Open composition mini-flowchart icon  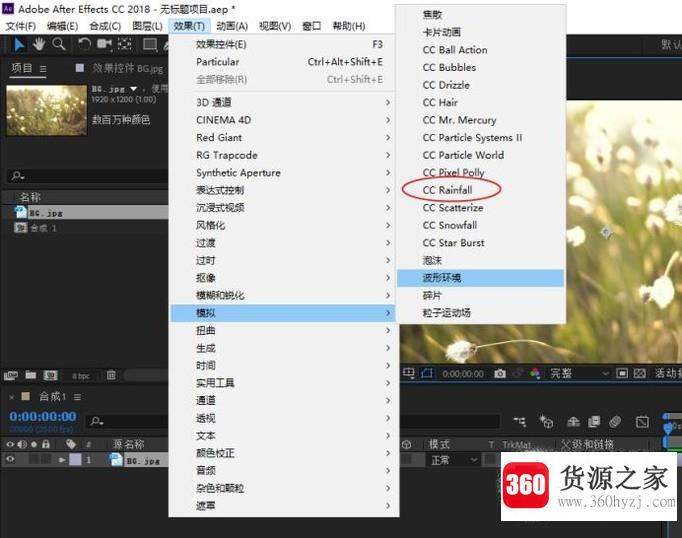(x=520, y=421)
